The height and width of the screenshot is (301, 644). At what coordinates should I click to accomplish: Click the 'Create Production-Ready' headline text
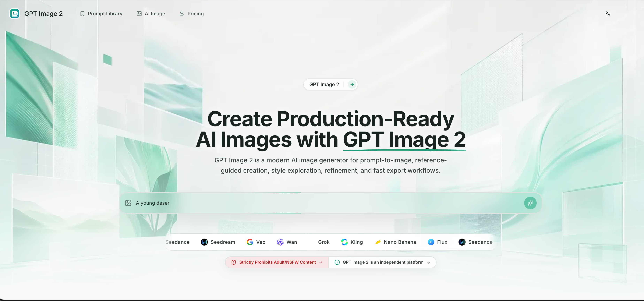[x=331, y=119]
